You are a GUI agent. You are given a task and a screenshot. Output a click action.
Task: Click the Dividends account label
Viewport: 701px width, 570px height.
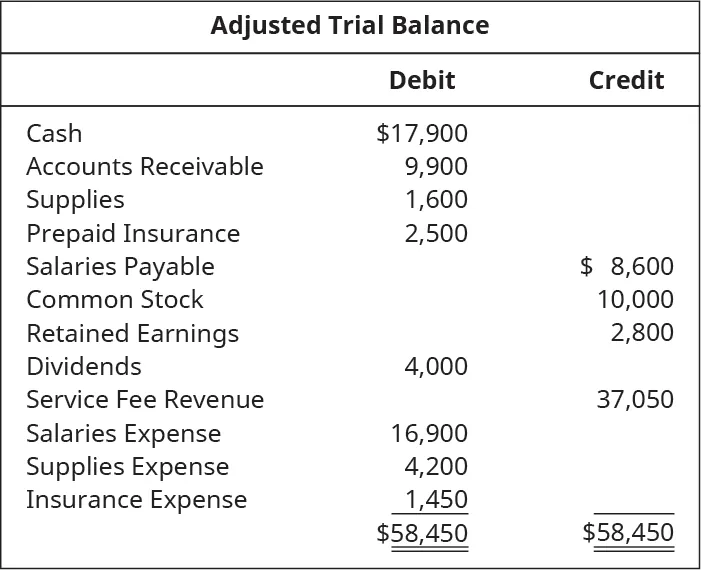point(84,366)
